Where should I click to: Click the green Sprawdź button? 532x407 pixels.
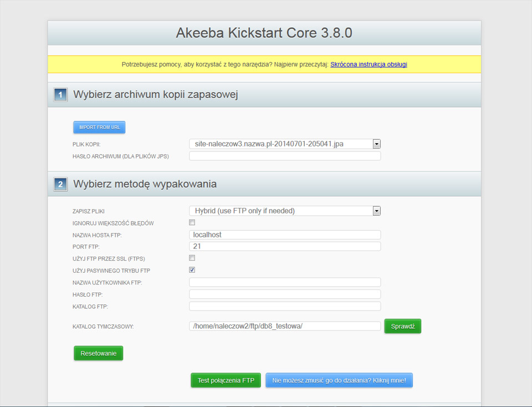coord(403,326)
